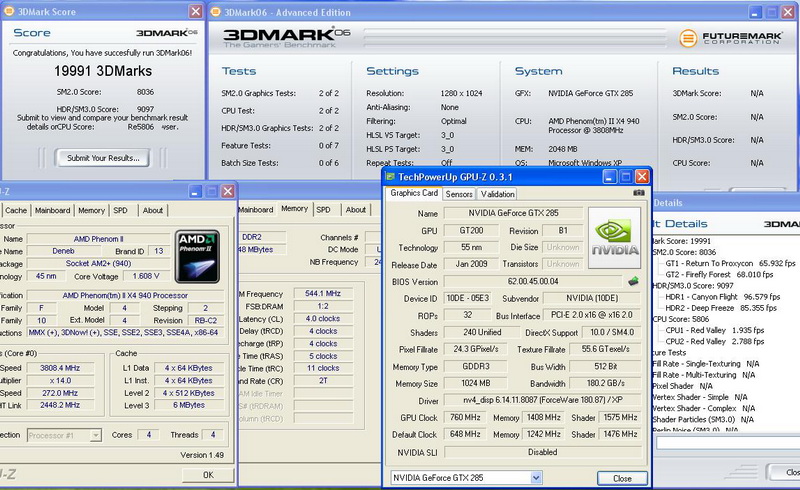Select GT2 - Firefly Forest result
800x490 pixels.
[719, 275]
